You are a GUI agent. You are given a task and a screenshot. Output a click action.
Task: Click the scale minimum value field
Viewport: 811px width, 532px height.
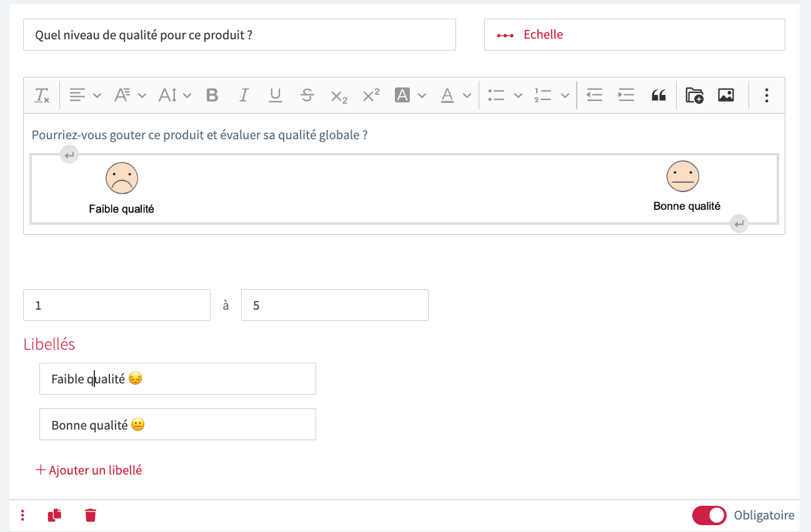tap(117, 305)
